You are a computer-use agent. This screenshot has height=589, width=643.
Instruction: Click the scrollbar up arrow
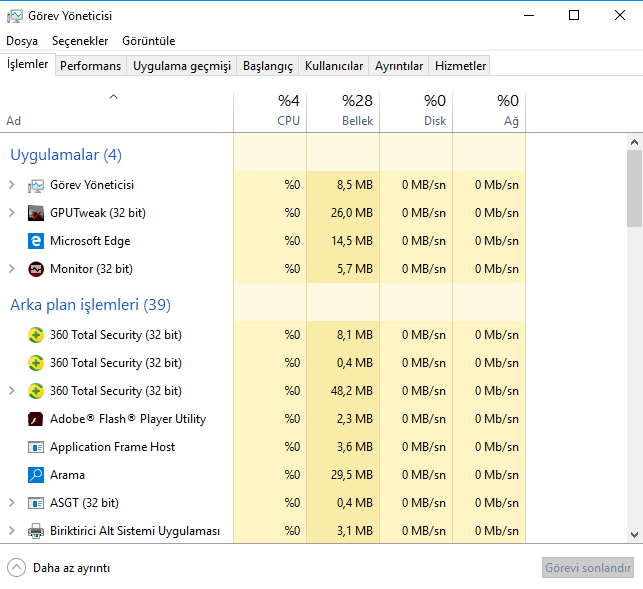(x=634, y=142)
